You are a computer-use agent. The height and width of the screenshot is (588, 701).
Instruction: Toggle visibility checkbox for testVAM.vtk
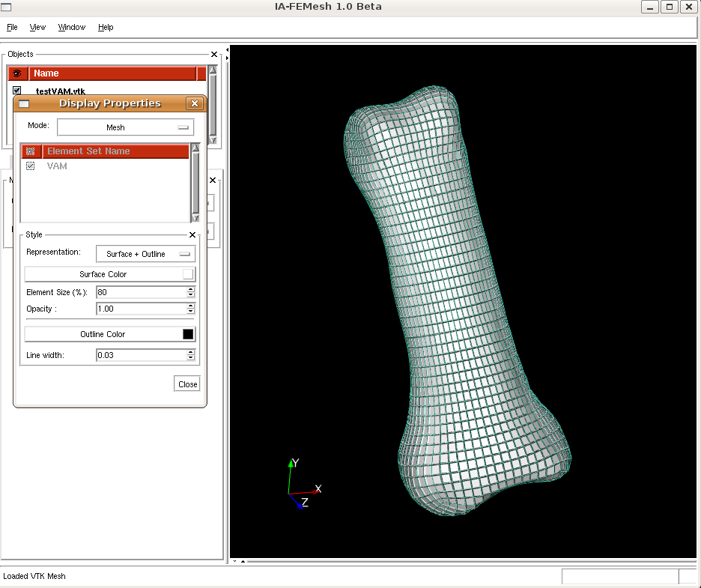point(17,91)
